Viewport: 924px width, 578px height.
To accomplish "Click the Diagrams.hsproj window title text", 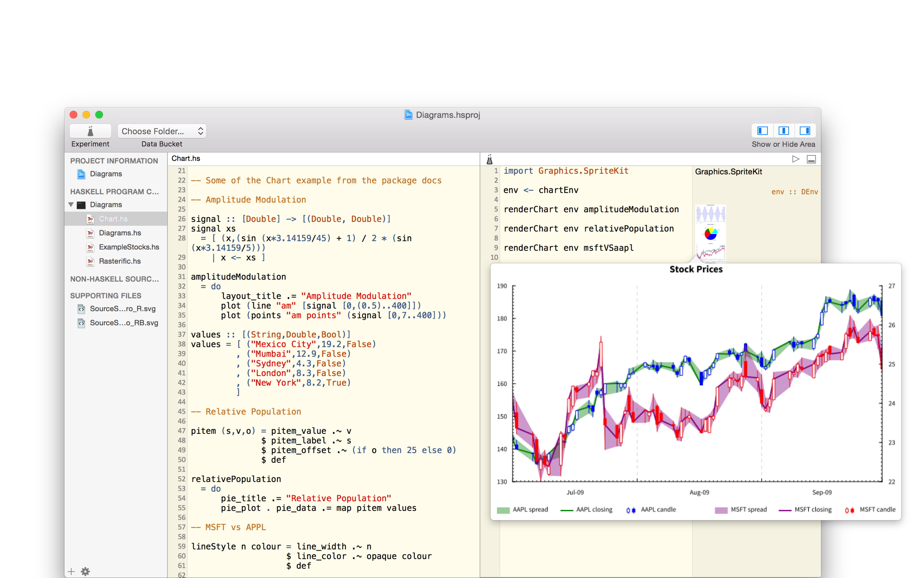I will pos(448,115).
